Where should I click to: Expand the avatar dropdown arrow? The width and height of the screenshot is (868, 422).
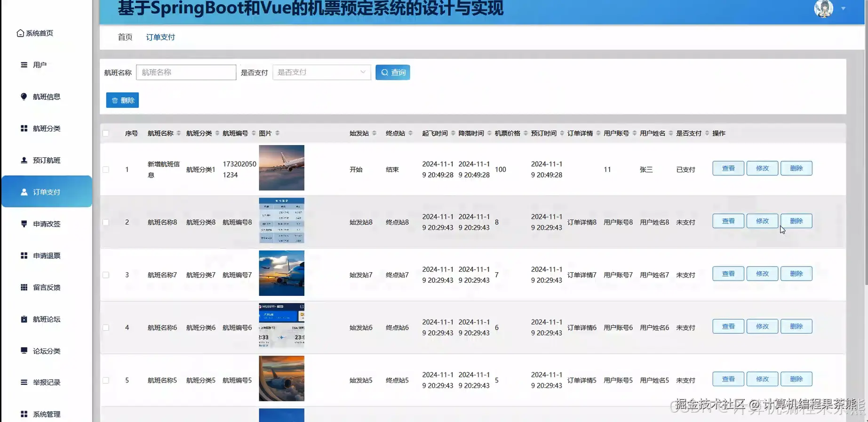[x=843, y=8]
